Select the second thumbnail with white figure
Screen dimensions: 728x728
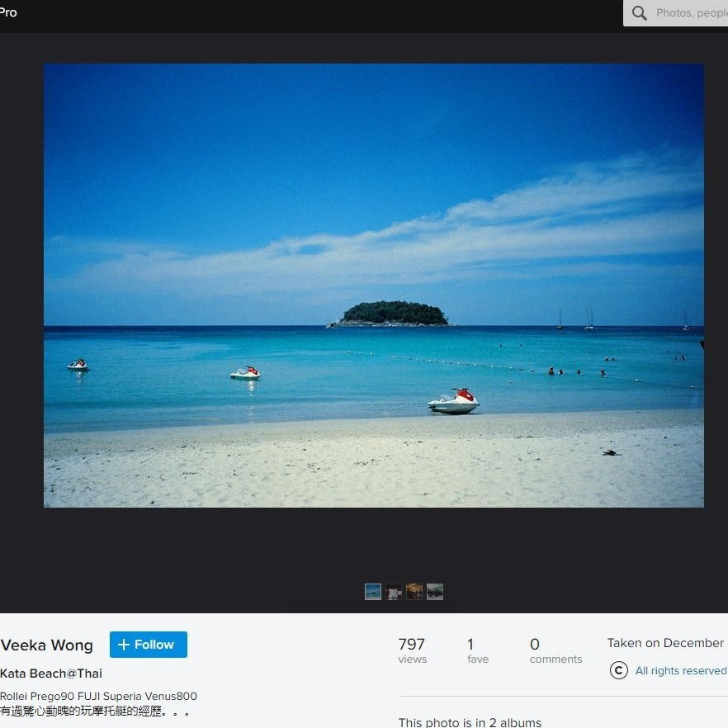(394, 592)
